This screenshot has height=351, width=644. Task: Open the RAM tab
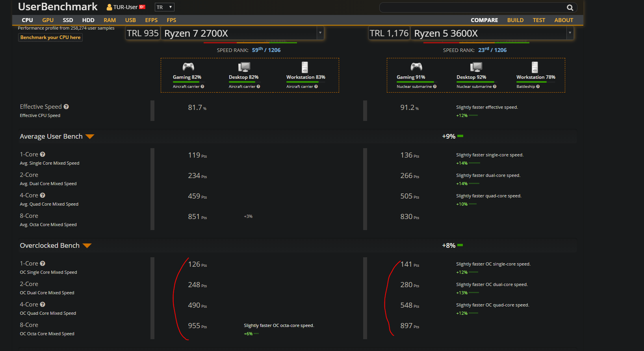click(110, 20)
